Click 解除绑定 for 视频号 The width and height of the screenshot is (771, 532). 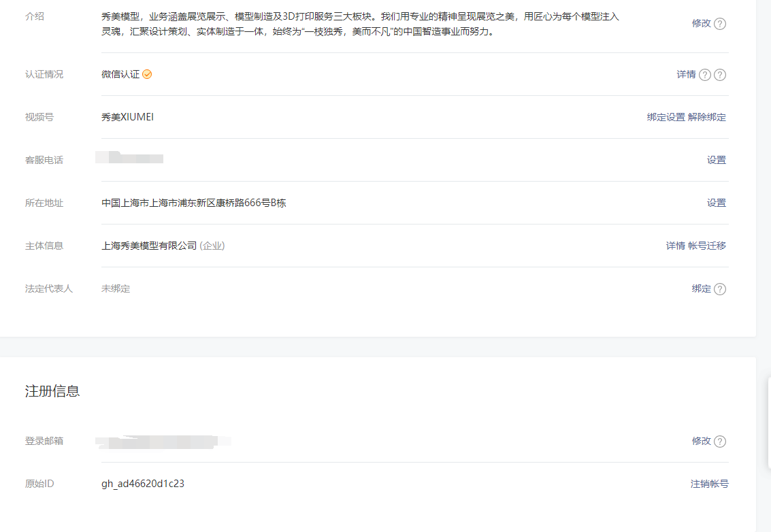706,118
